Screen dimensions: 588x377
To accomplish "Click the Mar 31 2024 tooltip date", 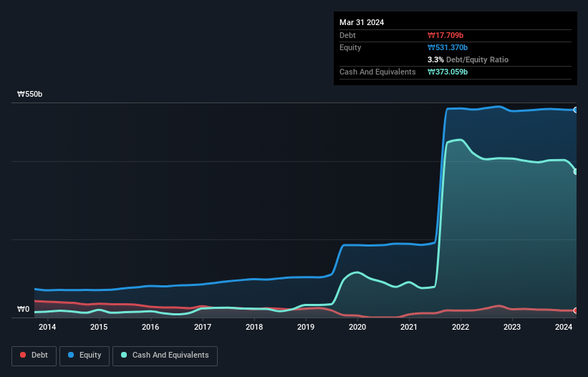I will tap(362, 22).
